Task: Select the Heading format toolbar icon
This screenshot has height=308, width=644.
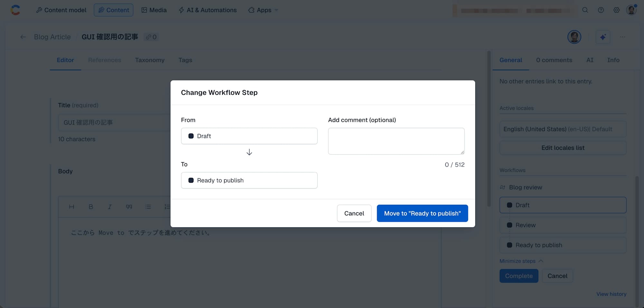Action: (x=71, y=207)
